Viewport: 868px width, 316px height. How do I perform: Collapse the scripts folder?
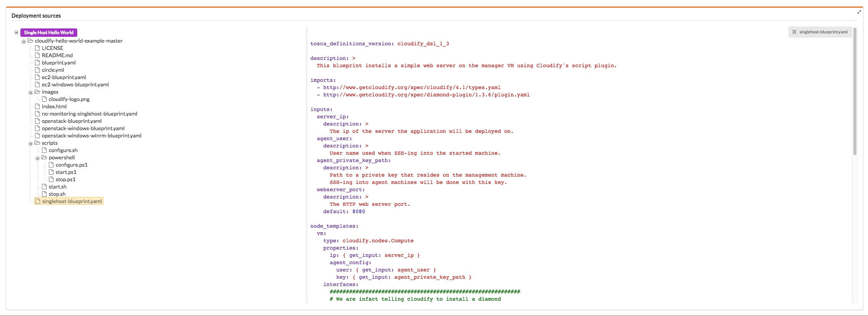click(30, 144)
